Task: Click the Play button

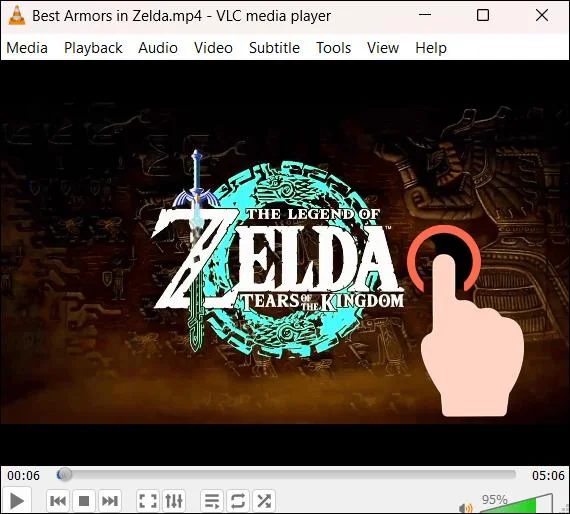Action: (16, 501)
